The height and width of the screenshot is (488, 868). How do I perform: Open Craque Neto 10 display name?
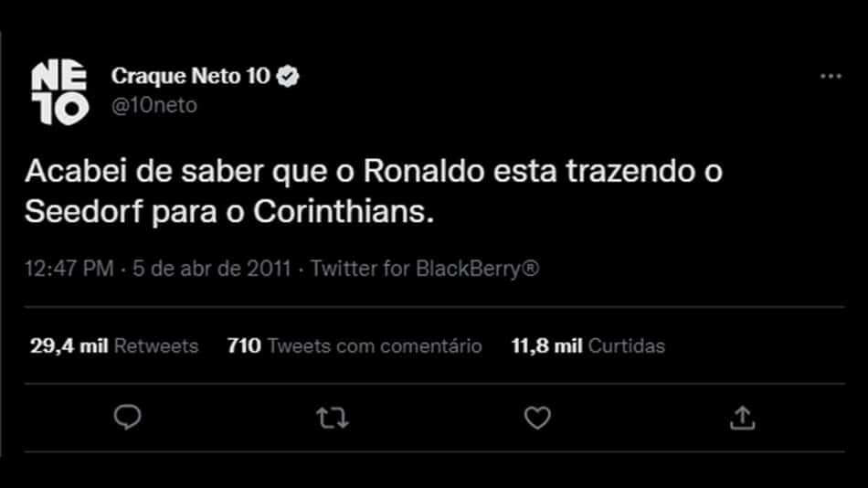coord(190,76)
